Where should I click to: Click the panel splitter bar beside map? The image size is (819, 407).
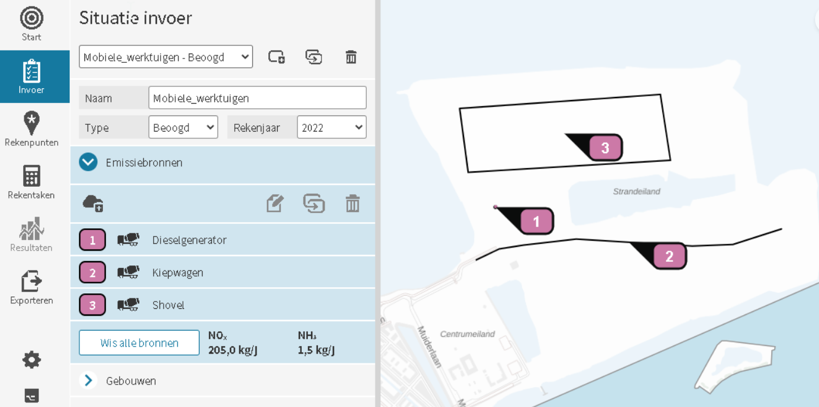coord(378,203)
